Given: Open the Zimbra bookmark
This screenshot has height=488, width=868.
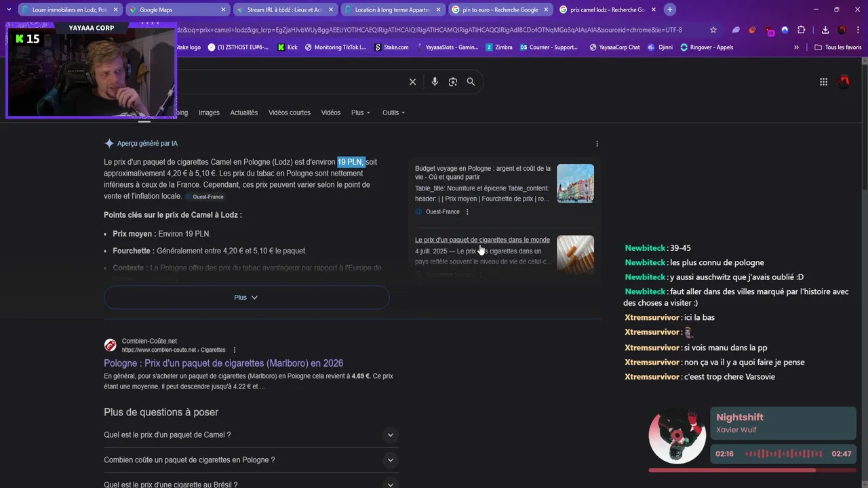Looking at the screenshot, I should (x=498, y=47).
